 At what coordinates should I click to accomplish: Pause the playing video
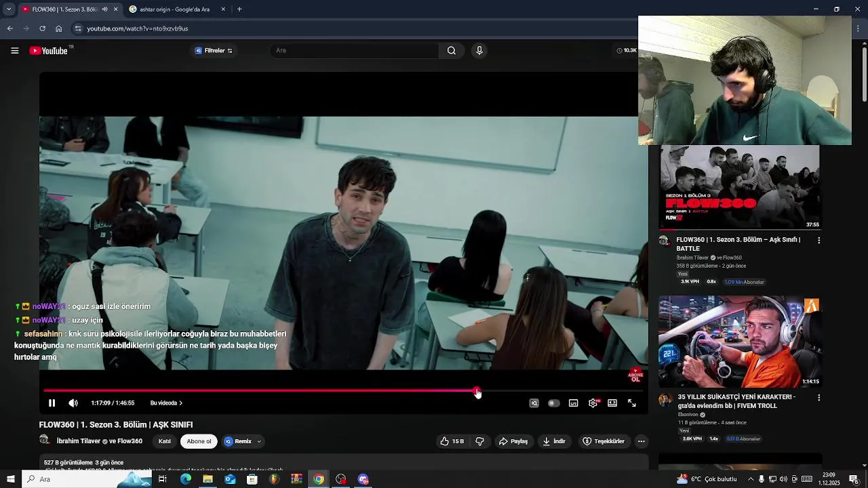(52, 403)
